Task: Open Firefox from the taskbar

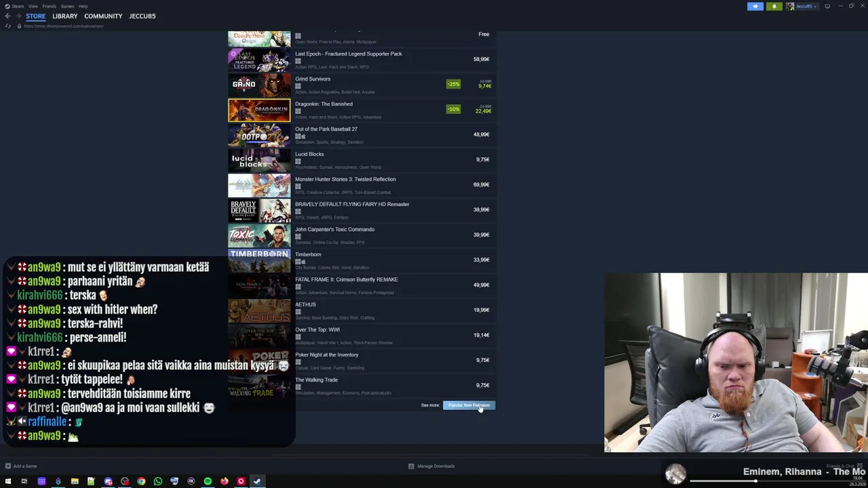Action: click(224, 481)
